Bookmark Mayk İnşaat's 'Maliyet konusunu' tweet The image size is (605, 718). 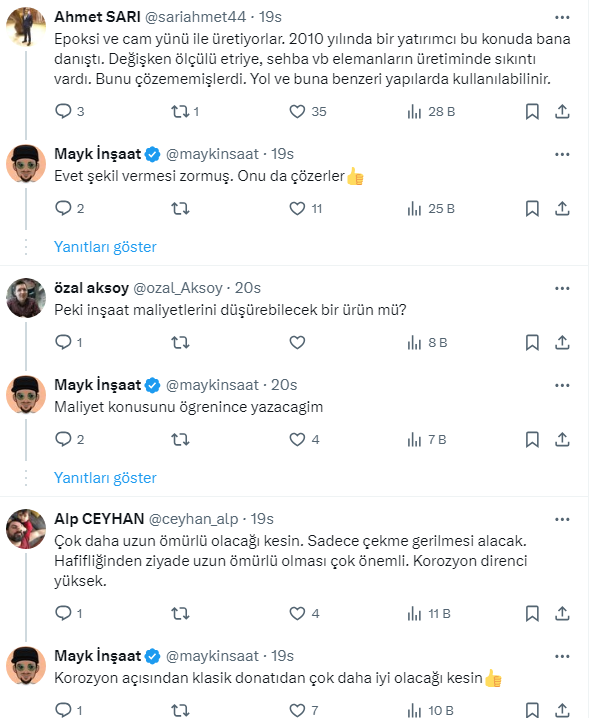tap(532, 439)
